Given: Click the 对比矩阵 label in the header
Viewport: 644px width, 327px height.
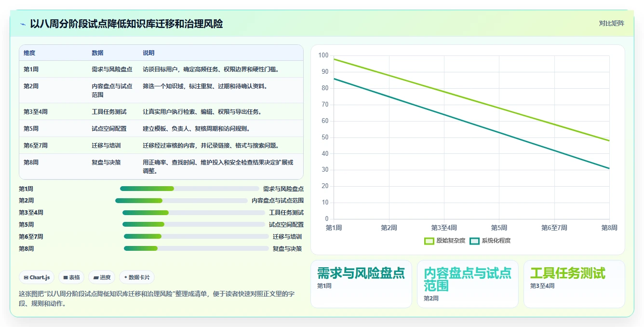Looking at the screenshot, I should (611, 23).
